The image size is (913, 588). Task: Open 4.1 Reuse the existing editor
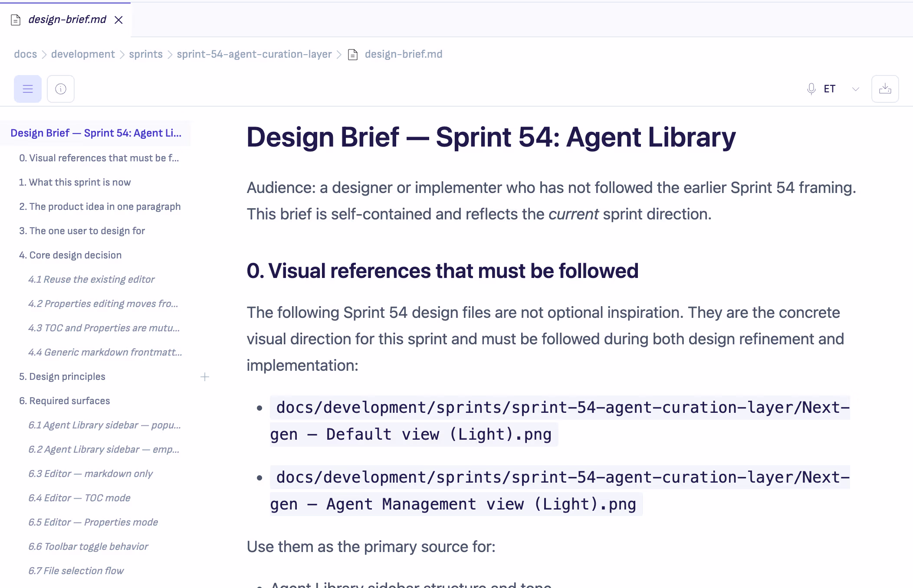[x=91, y=279]
